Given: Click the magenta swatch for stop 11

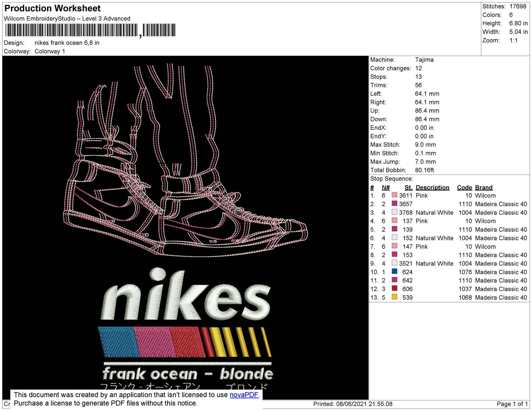Looking at the screenshot, I should click(x=394, y=280).
